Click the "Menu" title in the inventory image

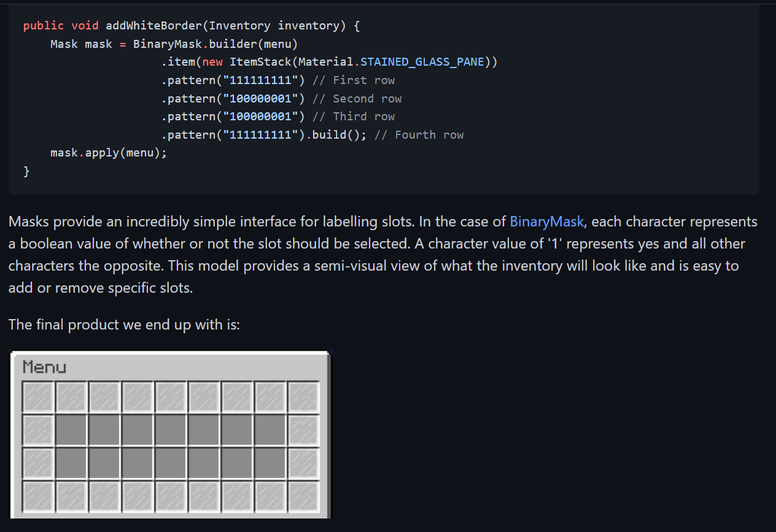[x=44, y=368]
